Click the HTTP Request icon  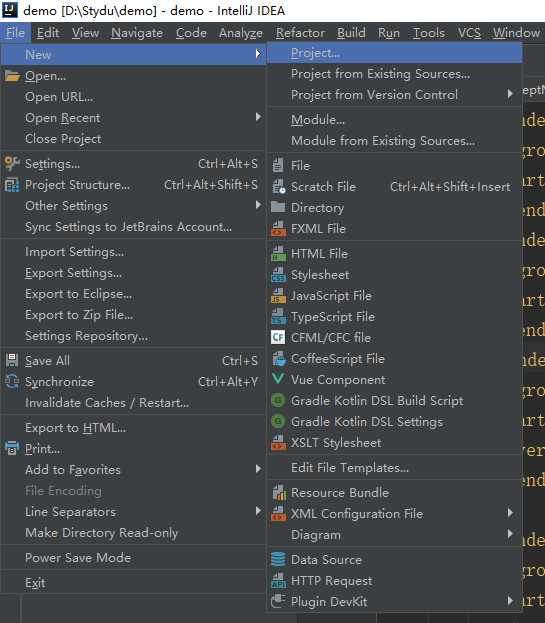[278, 580]
